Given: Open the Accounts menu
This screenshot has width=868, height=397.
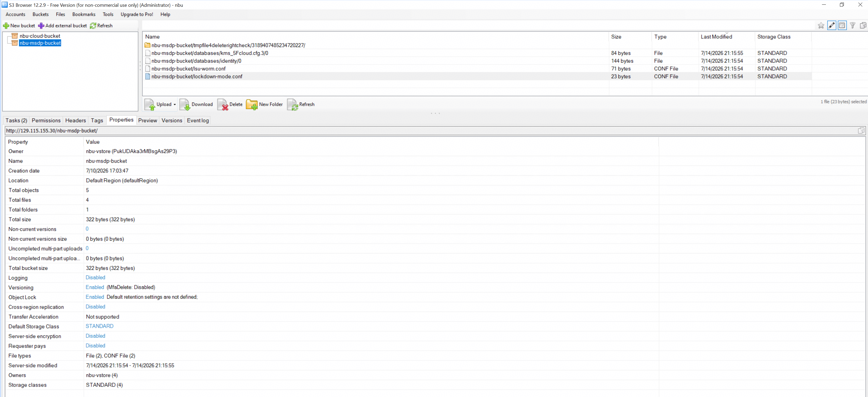Looking at the screenshot, I should click(x=16, y=14).
